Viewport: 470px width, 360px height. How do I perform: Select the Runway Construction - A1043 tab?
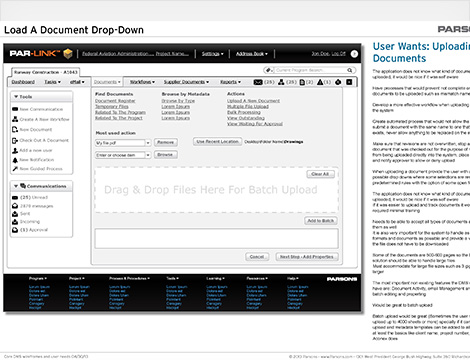pos(46,72)
